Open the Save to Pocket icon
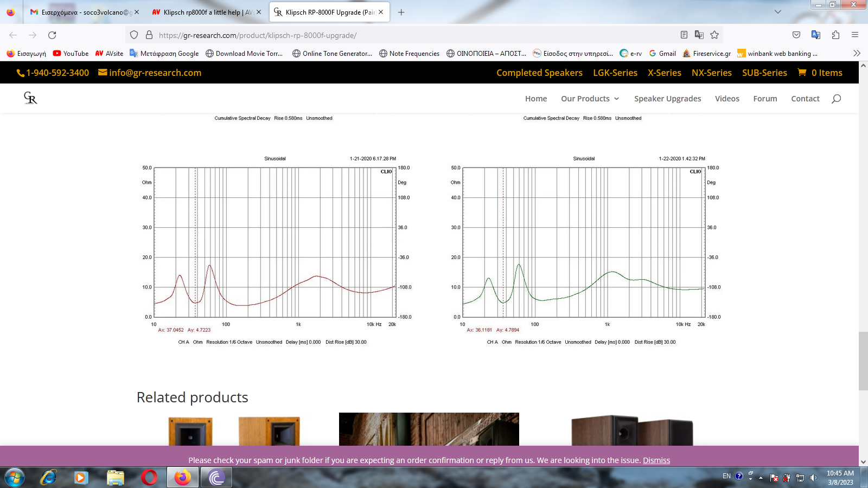Image resolution: width=868 pixels, height=488 pixels. point(796,35)
